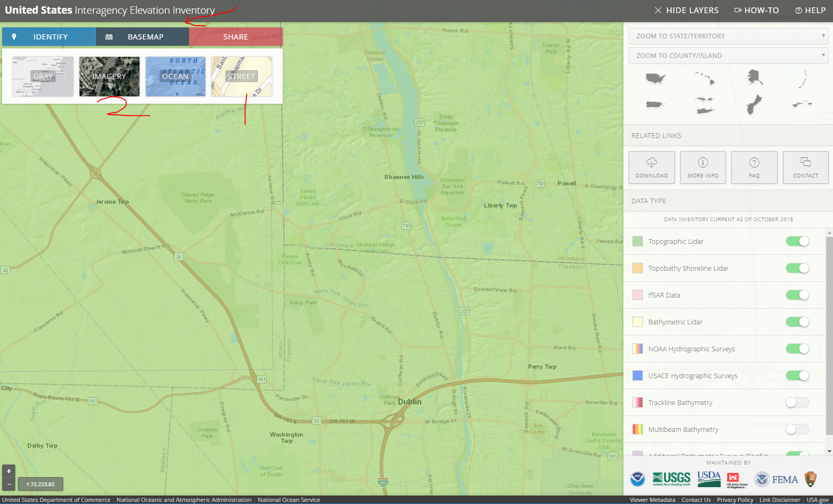Click the USGS logo

pos(671,479)
